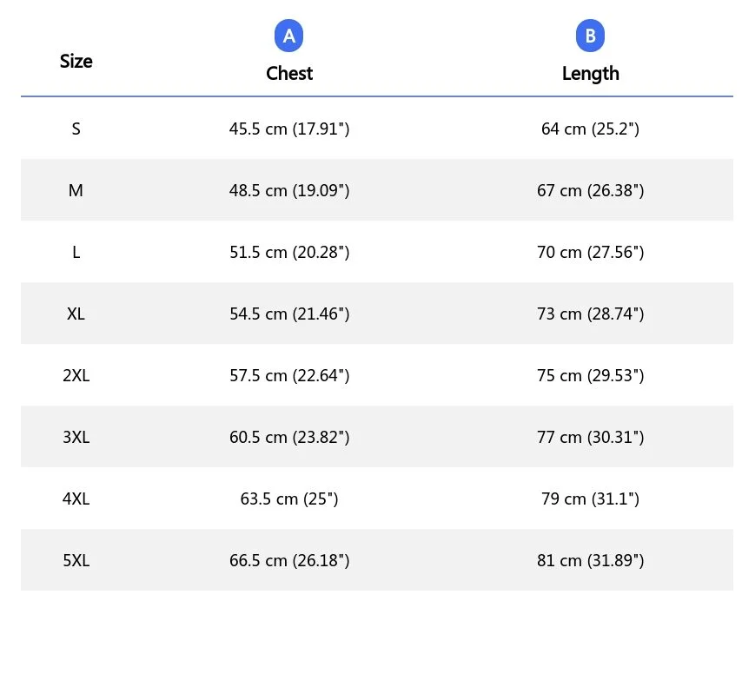Click the L size row label

[x=76, y=252]
